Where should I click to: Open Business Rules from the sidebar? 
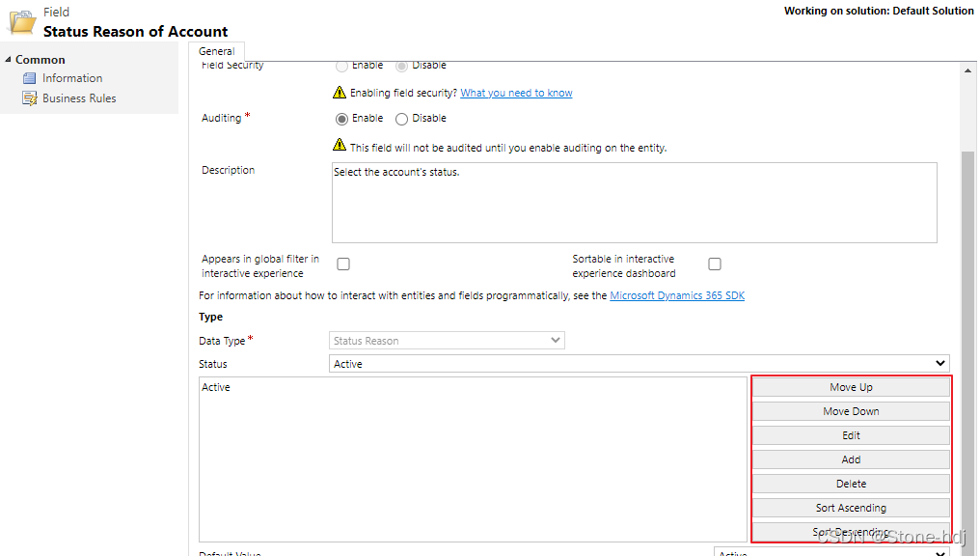pos(78,97)
